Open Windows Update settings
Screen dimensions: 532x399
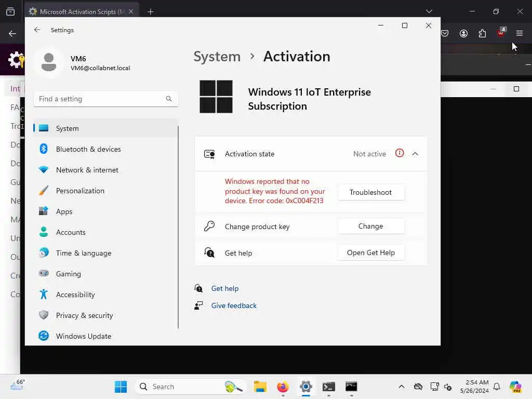coord(105,336)
